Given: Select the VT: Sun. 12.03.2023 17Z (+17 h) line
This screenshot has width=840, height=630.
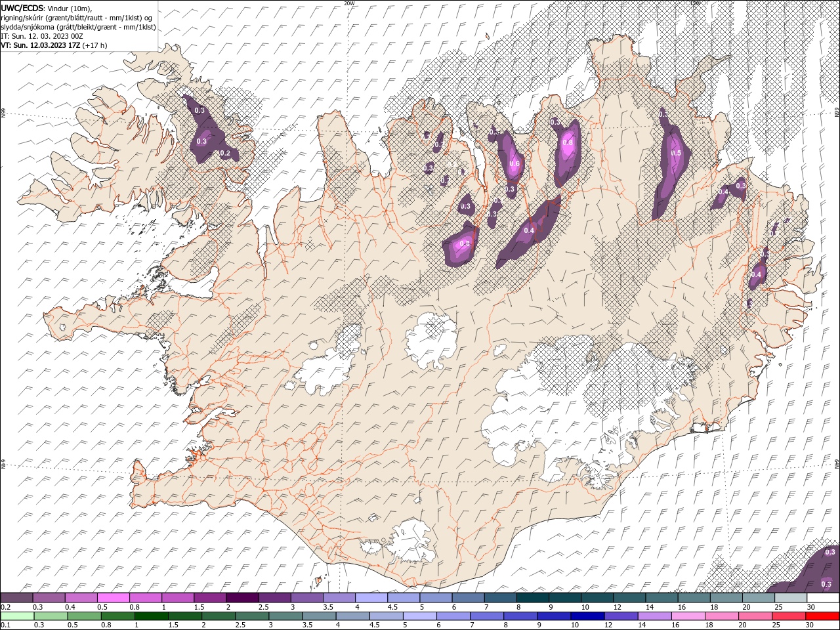Looking at the screenshot, I should 54,45.
